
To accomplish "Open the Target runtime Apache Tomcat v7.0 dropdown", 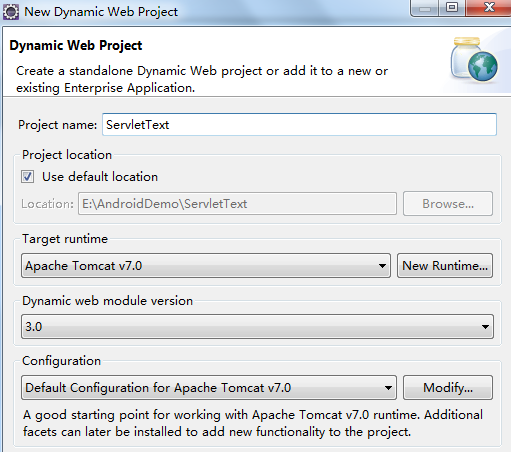I will (x=206, y=266).
